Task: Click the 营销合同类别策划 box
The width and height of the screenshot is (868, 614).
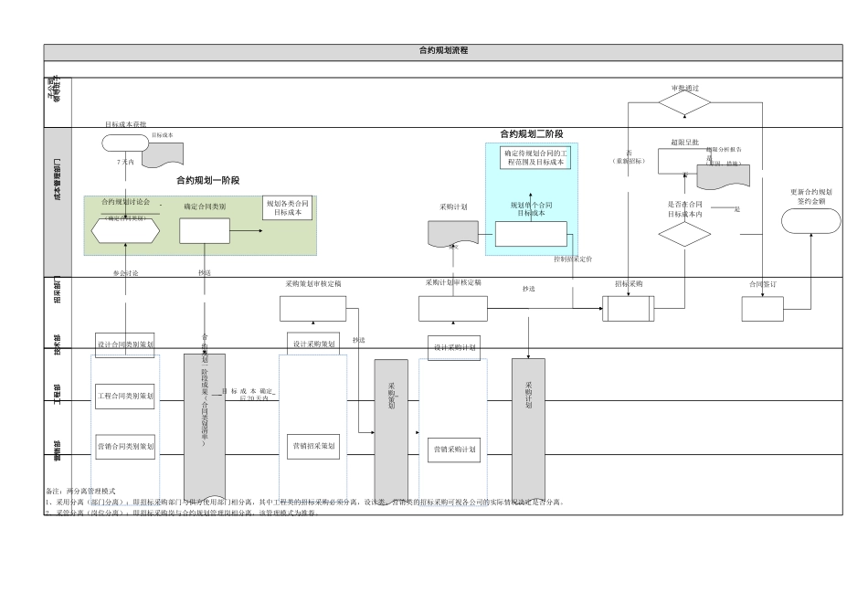Action: 125,446
